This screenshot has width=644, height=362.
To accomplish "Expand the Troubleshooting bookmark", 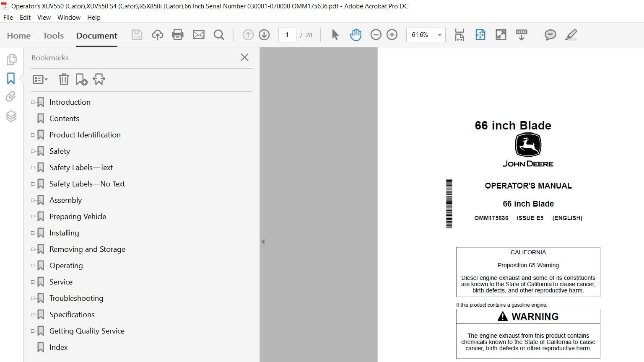I will click(33, 298).
